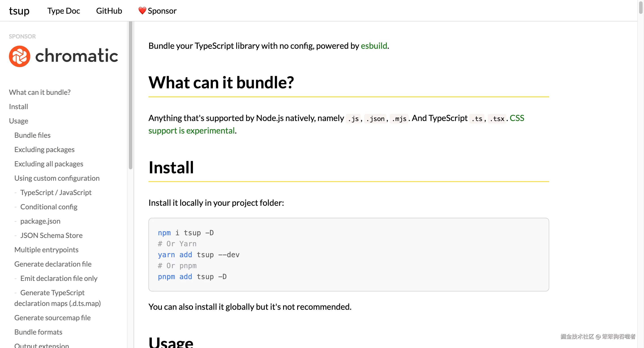
Task: Go to Install in sidebar
Action: (19, 106)
